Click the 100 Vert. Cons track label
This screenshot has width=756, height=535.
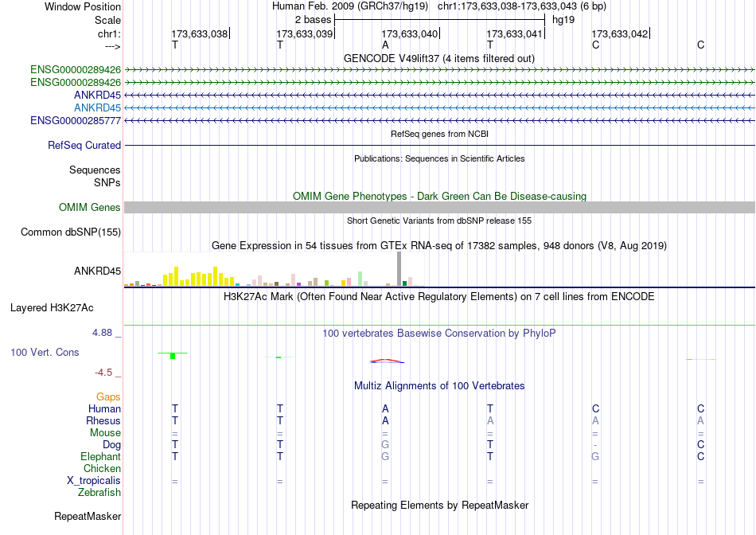45,352
